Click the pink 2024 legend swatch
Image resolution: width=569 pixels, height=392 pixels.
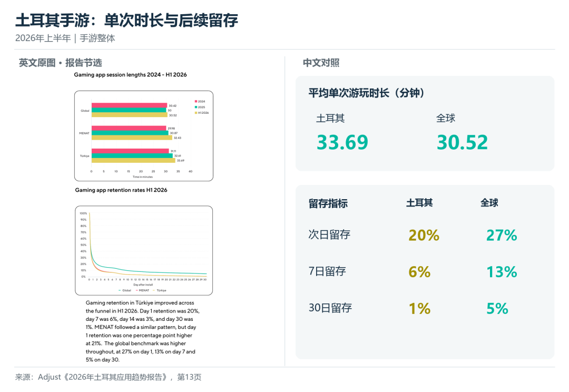click(x=196, y=101)
